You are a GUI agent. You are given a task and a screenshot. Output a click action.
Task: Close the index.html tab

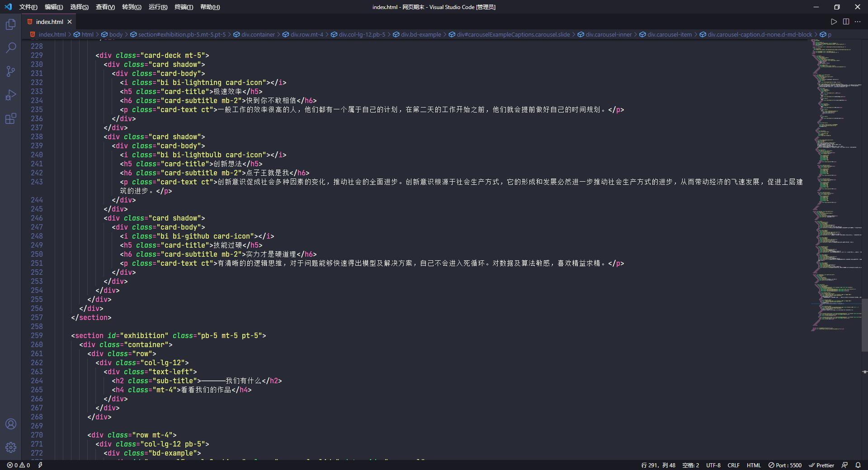pyautogui.click(x=70, y=22)
